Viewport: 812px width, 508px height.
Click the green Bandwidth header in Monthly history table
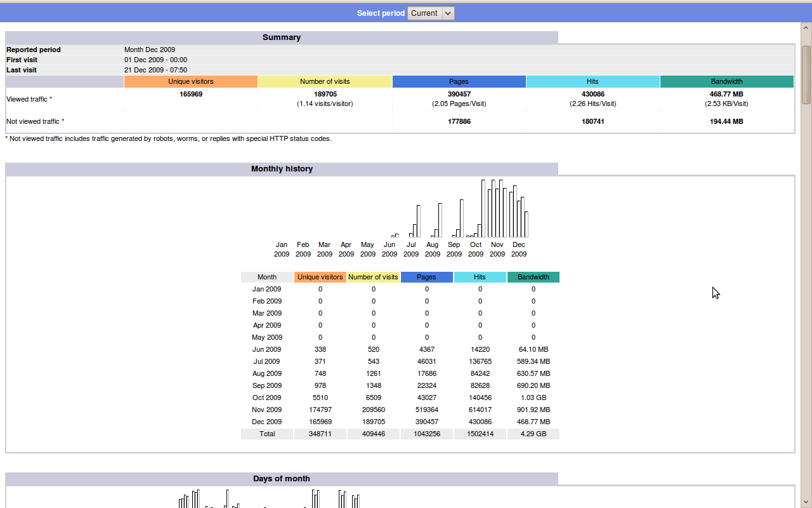point(533,277)
